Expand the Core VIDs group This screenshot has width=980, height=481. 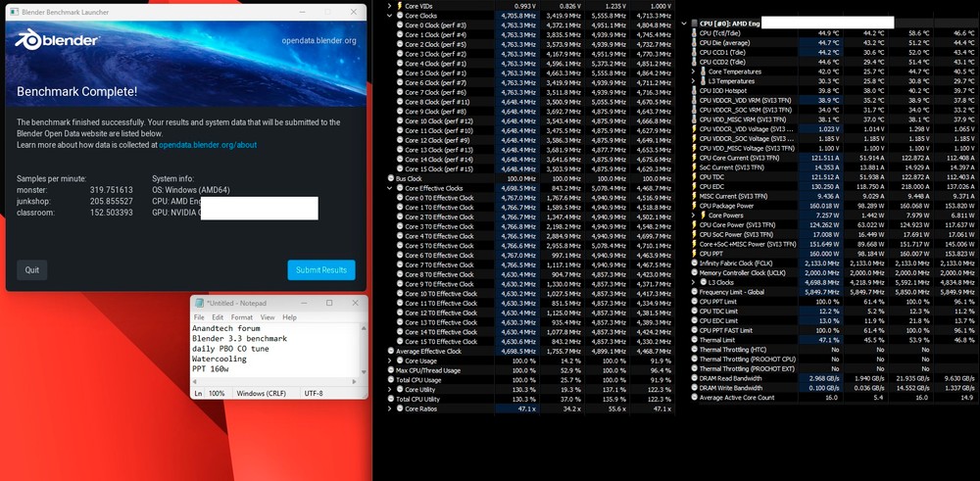pos(390,6)
